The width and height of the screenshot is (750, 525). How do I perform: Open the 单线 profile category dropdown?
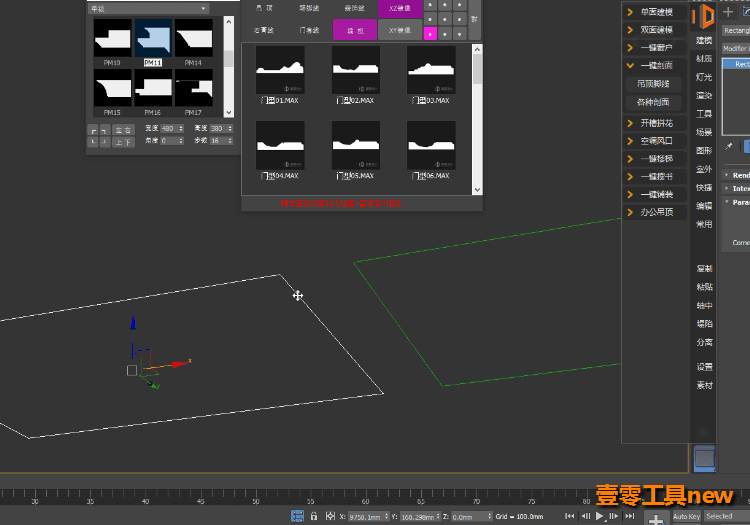[x=149, y=9]
